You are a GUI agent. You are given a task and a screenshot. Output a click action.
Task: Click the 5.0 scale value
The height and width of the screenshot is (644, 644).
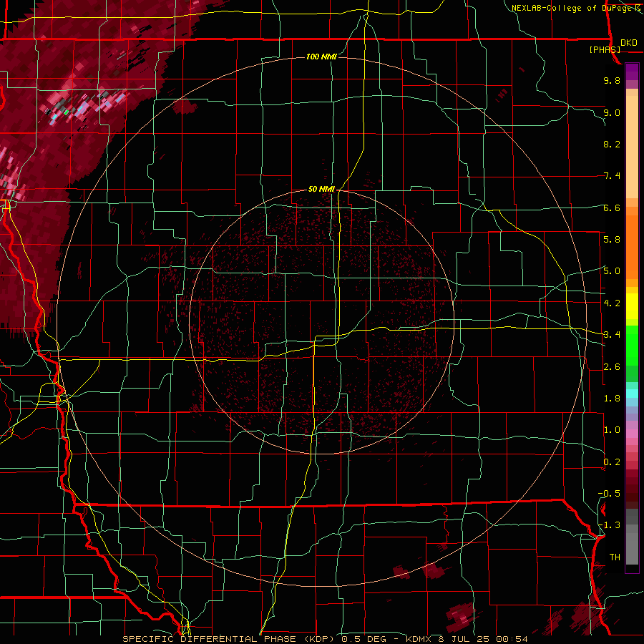tap(612, 271)
